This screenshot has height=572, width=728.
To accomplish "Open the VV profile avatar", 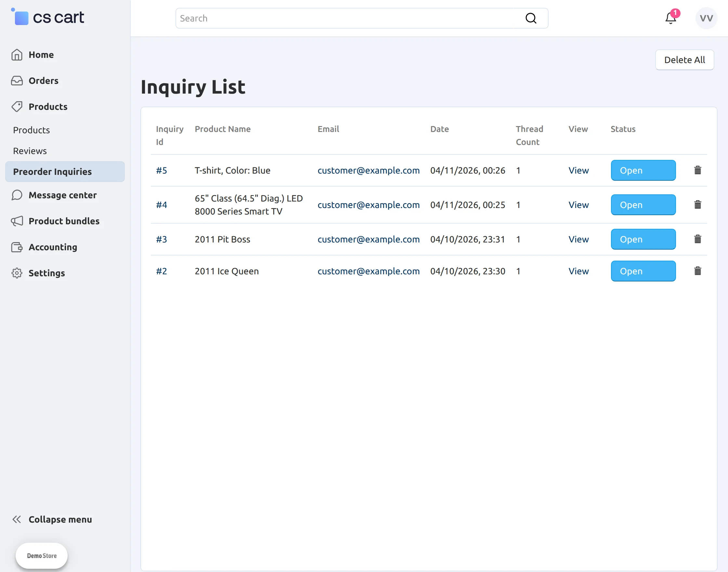I will (706, 19).
